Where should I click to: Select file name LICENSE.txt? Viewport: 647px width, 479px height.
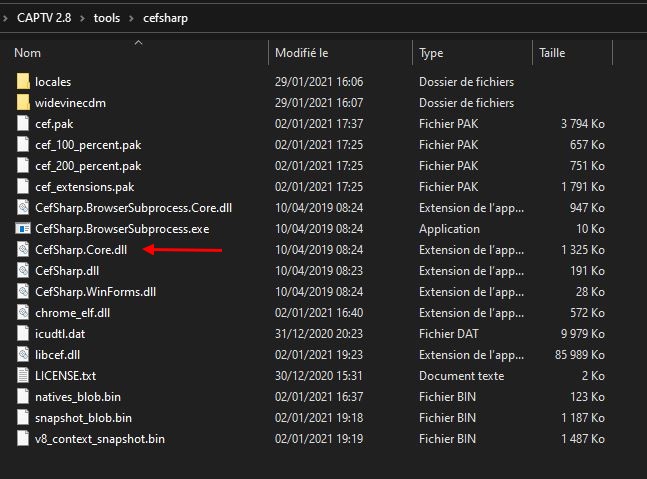tap(65, 376)
